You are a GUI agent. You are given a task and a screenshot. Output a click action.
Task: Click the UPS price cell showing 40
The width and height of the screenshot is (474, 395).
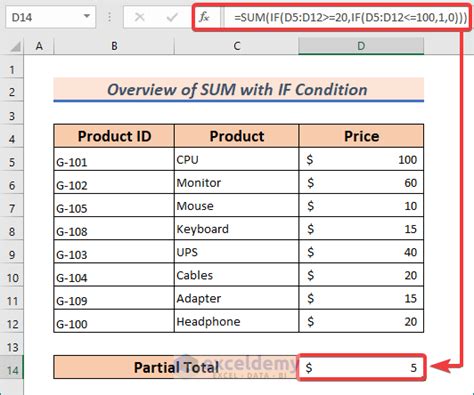click(x=361, y=252)
